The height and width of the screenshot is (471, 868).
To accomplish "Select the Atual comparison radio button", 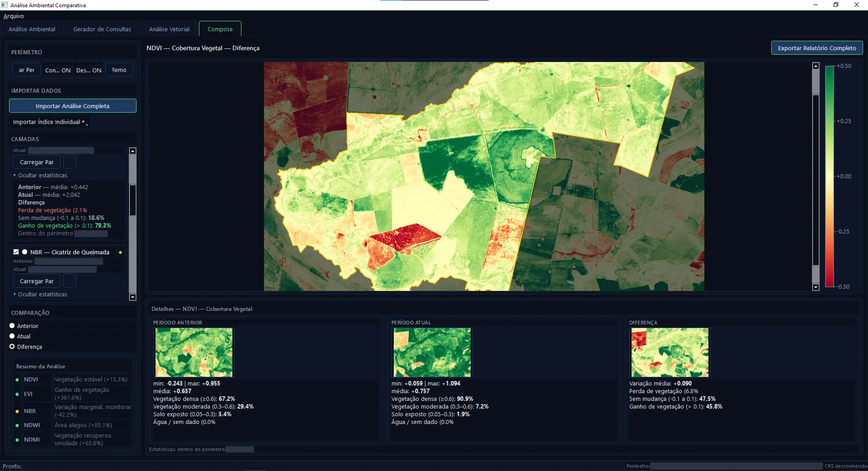I will (12, 336).
